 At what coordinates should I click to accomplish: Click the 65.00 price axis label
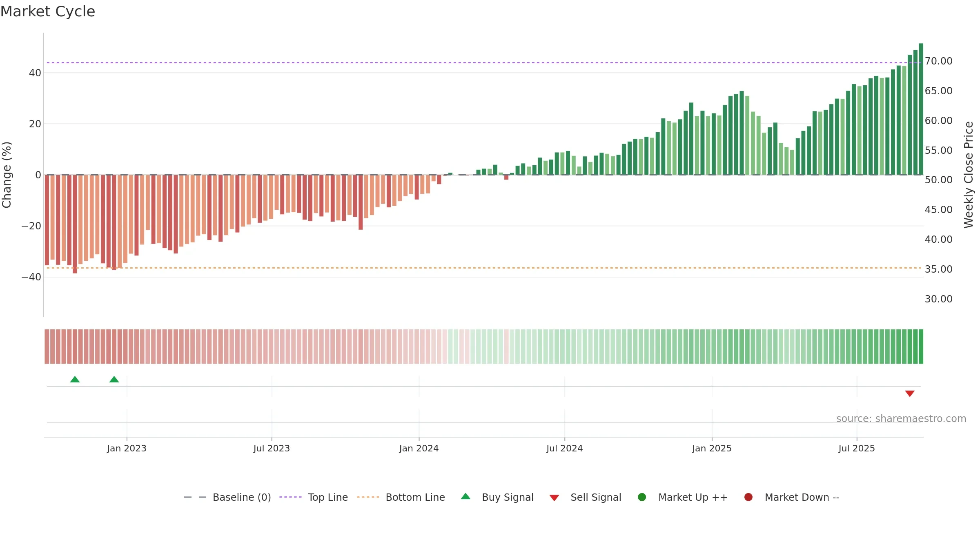click(x=938, y=91)
